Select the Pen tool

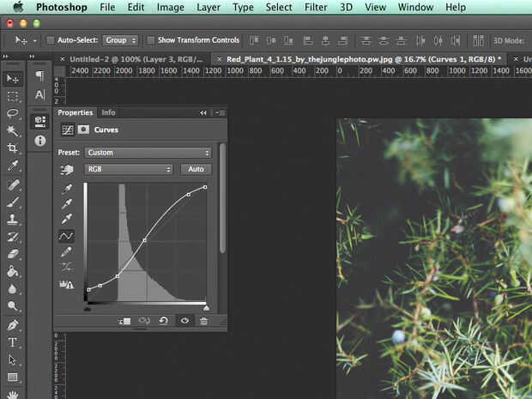[x=13, y=325]
